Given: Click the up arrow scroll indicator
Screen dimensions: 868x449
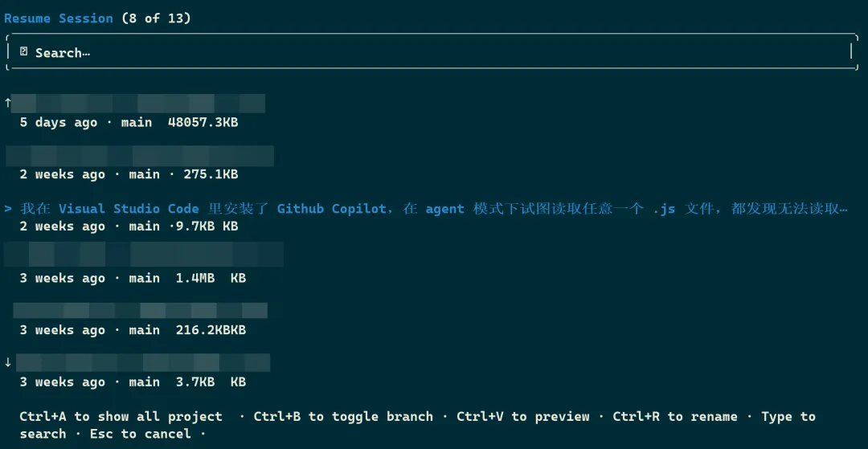Looking at the screenshot, I should click(7, 103).
